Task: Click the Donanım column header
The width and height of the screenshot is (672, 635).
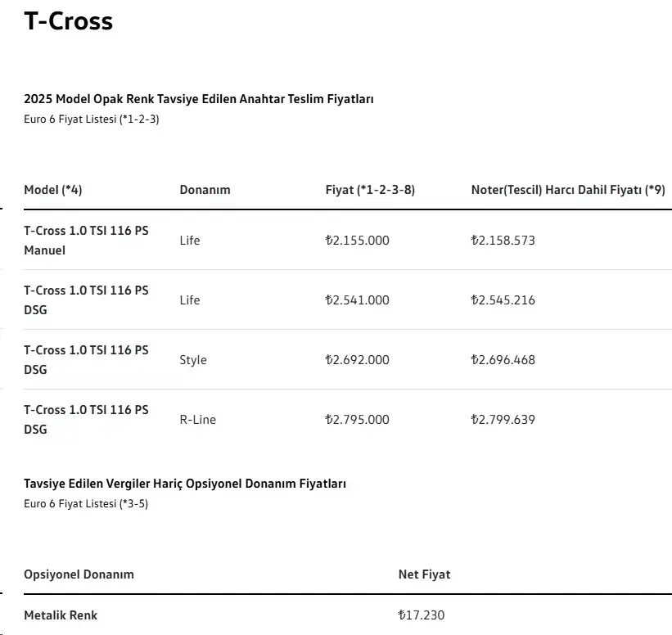Action: pyautogui.click(x=205, y=190)
